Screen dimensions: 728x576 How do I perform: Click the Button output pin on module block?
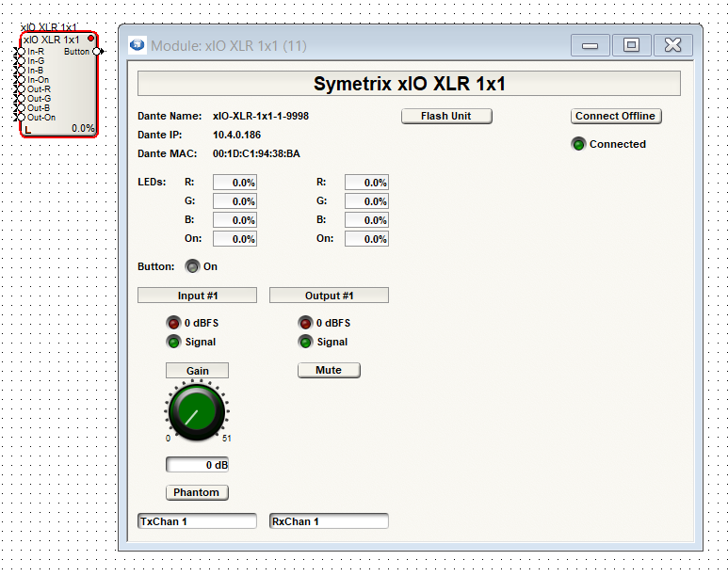98,52
